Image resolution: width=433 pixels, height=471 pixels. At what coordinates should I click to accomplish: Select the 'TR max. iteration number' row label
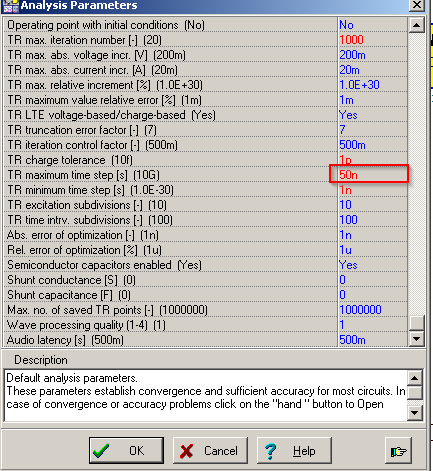[84, 40]
